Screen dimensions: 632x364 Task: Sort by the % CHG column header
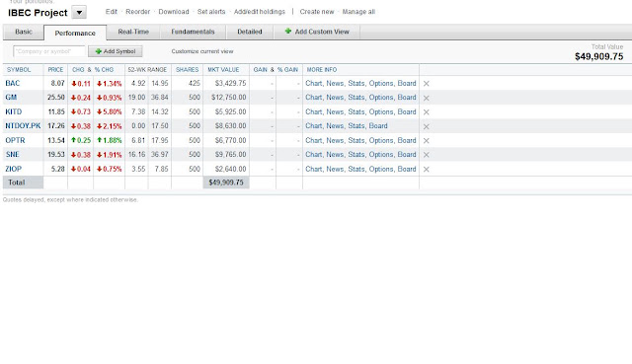point(104,70)
